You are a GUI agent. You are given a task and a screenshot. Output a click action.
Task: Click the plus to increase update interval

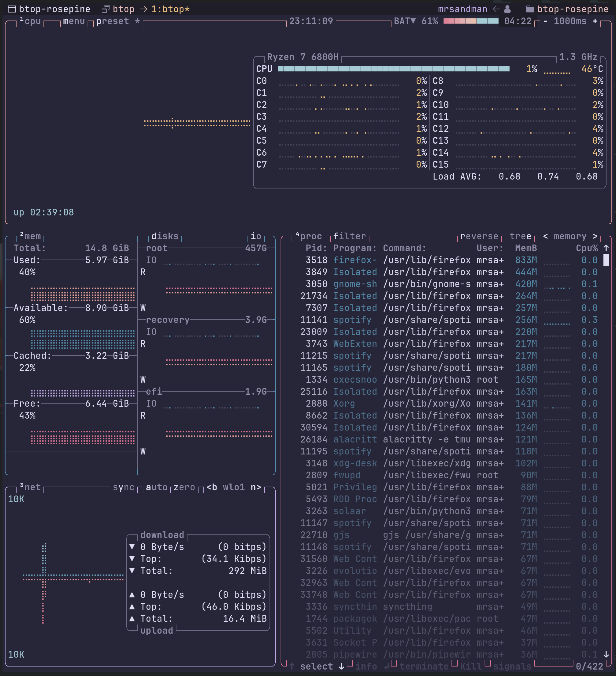595,21
